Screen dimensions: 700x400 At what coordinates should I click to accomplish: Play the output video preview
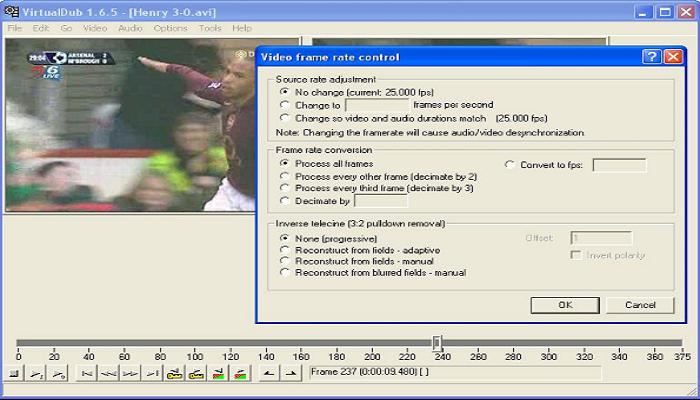(x=58, y=373)
